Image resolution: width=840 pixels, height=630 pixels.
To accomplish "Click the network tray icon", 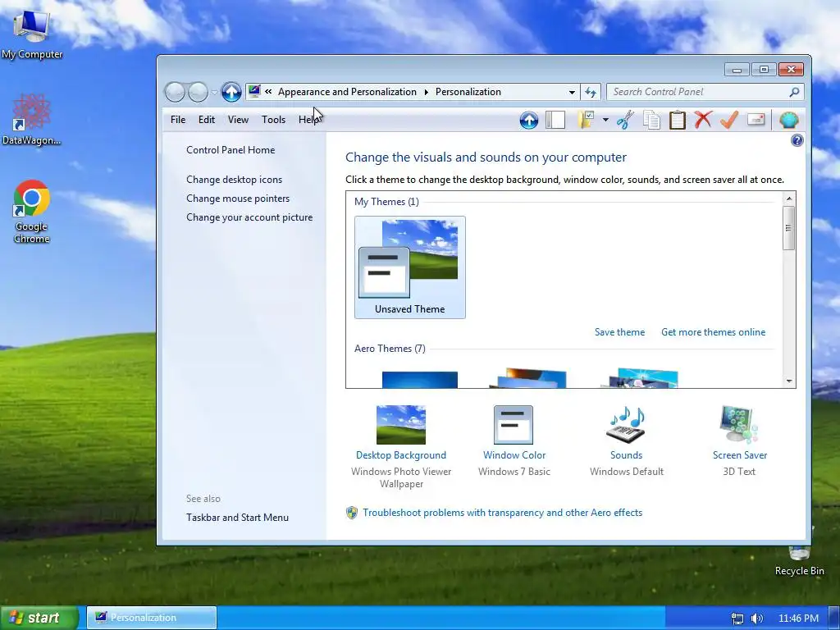I will (737, 619).
